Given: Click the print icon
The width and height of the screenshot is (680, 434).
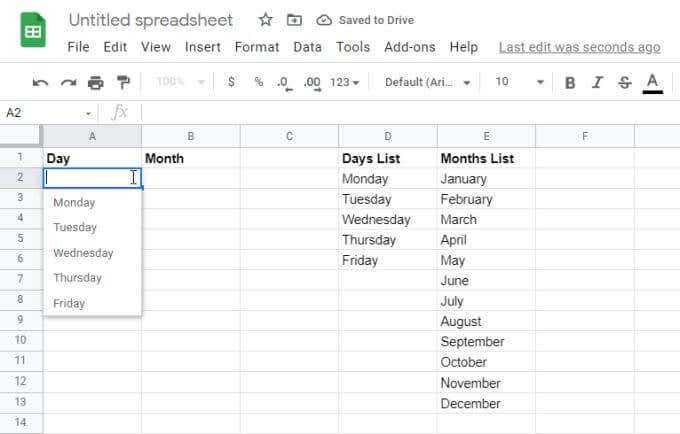Looking at the screenshot, I should [96, 83].
